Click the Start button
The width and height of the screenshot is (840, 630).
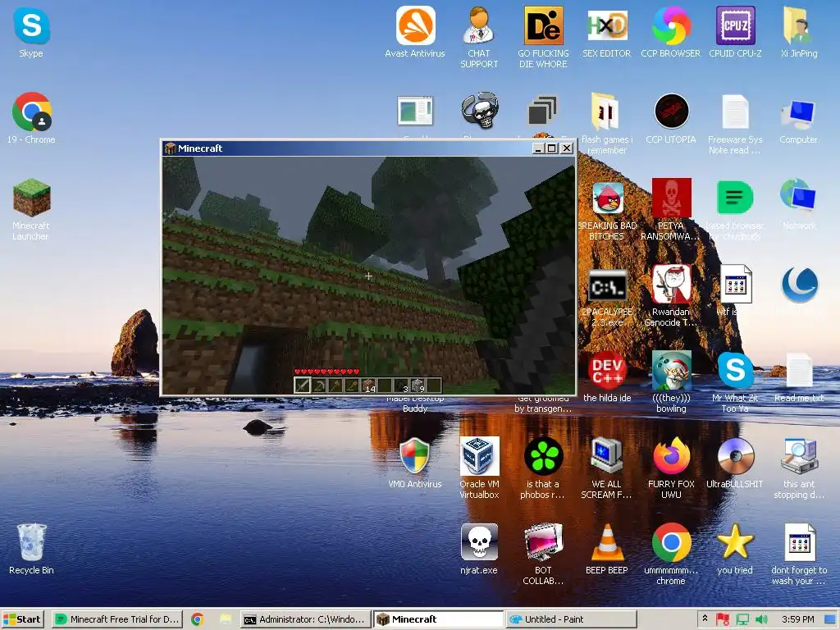pos(22,619)
